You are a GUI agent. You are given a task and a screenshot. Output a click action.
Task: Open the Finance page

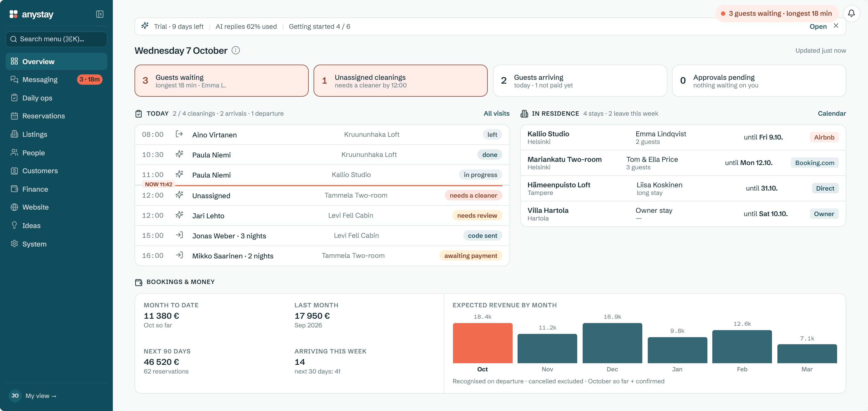coord(56,189)
